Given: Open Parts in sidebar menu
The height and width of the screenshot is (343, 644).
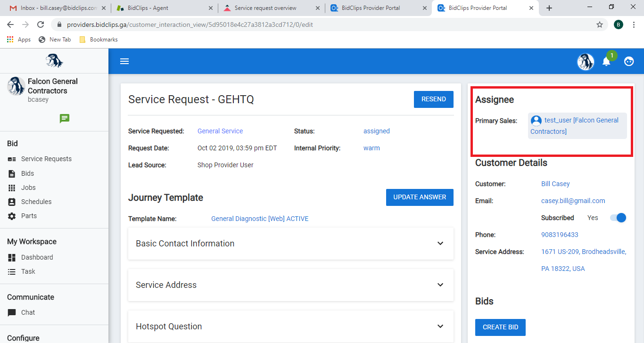Looking at the screenshot, I should click(x=29, y=216).
